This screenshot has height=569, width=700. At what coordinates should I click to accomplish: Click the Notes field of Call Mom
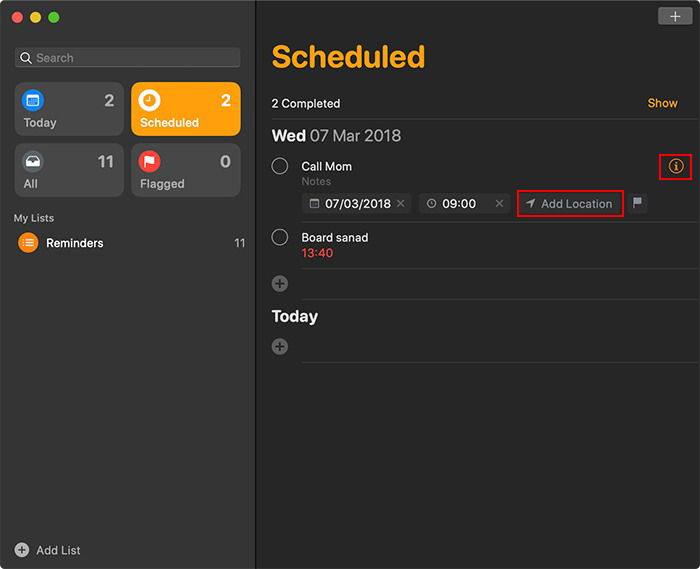[317, 182]
